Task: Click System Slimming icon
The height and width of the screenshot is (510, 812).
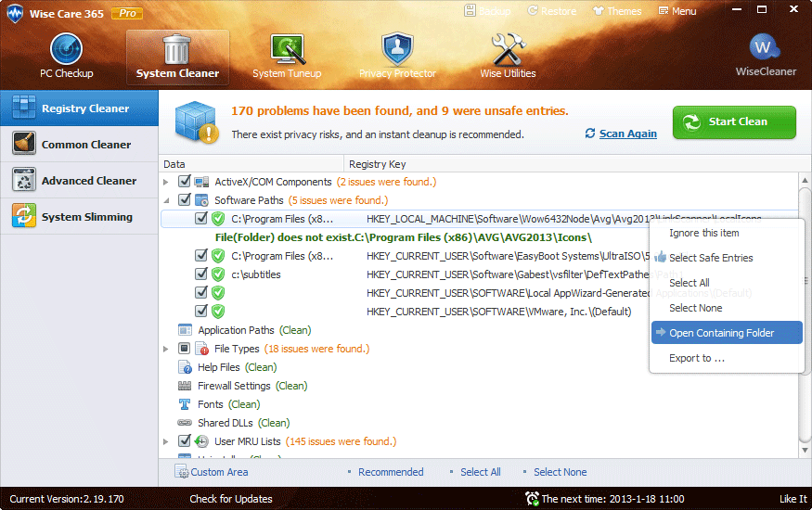Action: (x=24, y=216)
